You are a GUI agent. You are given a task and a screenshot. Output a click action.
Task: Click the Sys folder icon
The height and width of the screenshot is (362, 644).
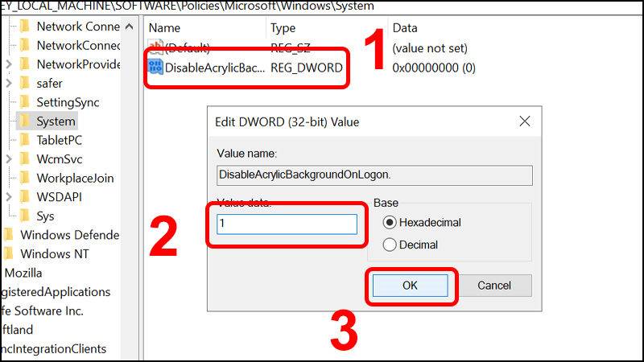pyautogui.click(x=25, y=216)
